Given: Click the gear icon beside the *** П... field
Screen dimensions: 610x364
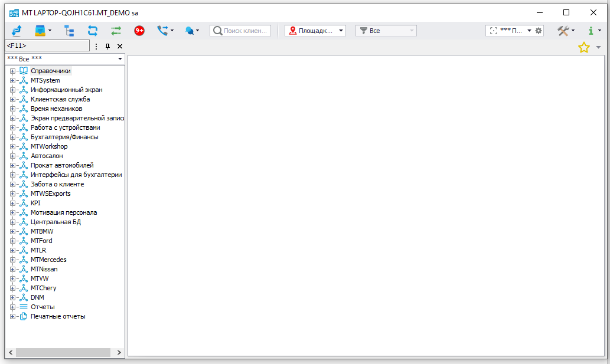Looking at the screenshot, I should 539,31.
